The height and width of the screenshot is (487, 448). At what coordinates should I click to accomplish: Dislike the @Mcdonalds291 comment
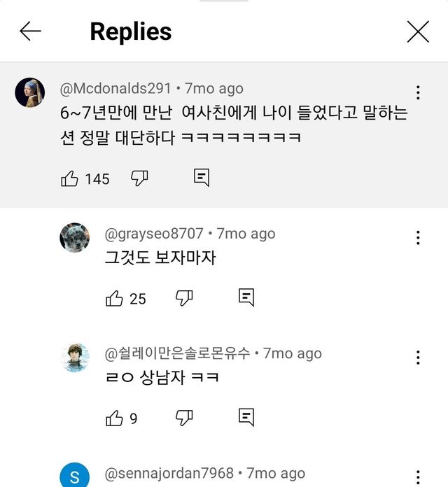140,178
